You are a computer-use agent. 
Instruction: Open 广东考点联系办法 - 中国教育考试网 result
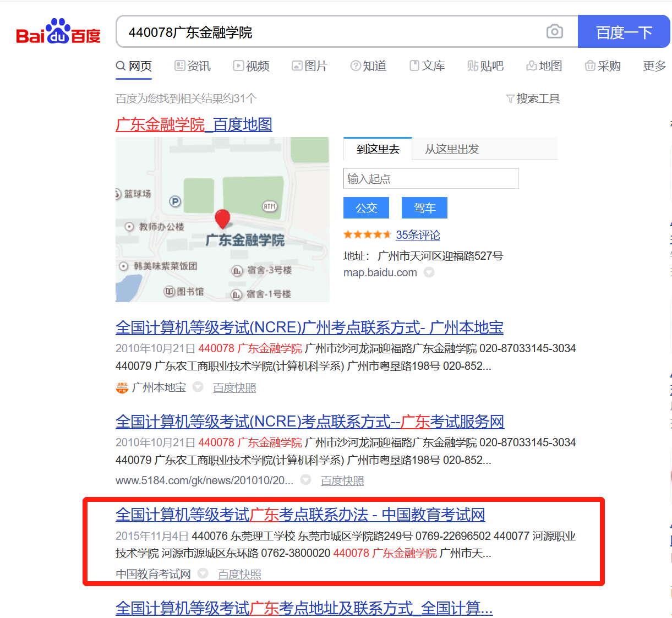pos(301,515)
